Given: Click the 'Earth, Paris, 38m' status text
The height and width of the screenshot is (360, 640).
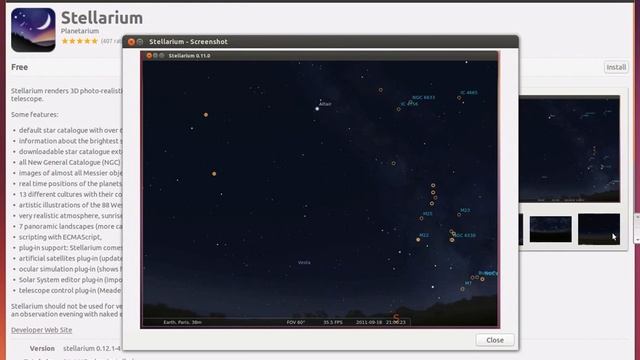Looking at the screenshot, I should [x=182, y=322].
